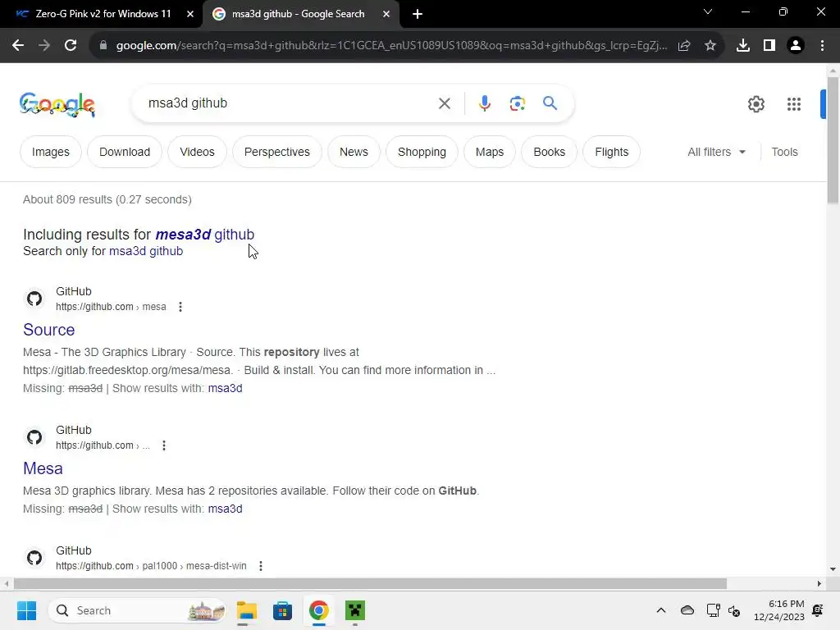The height and width of the screenshot is (630, 840).
Task: Open the Chrome downloads icon
Action: click(743, 46)
